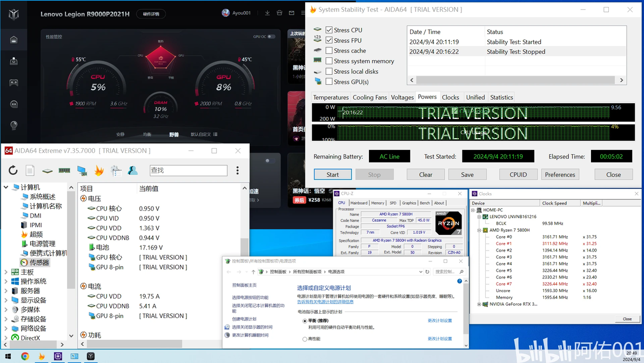The height and width of the screenshot is (363, 644).
Task: Collapse the AMD Ryzen 7 5800H clocks node
Action: coord(479,230)
